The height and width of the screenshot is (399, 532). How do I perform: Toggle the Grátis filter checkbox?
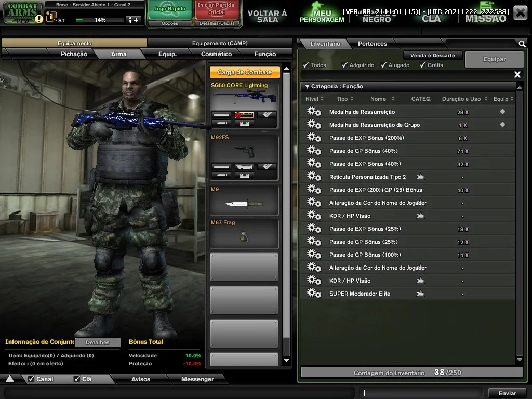coord(423,65)
